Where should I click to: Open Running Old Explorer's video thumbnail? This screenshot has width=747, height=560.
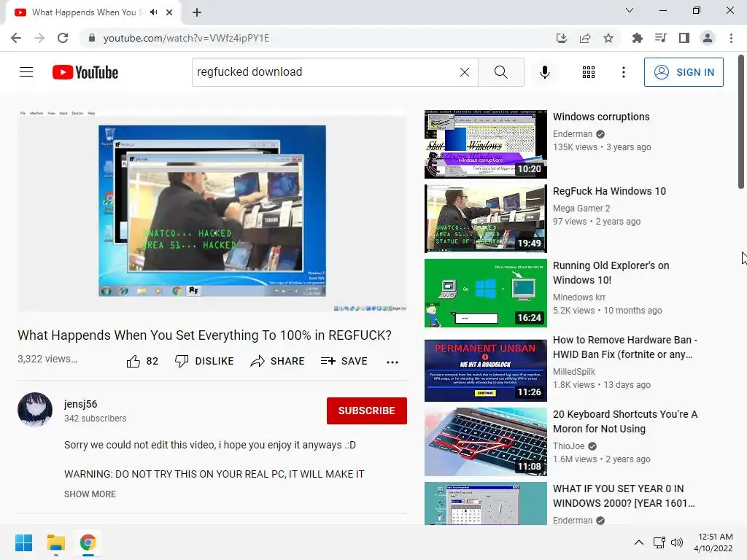click(x=485, y=293)
